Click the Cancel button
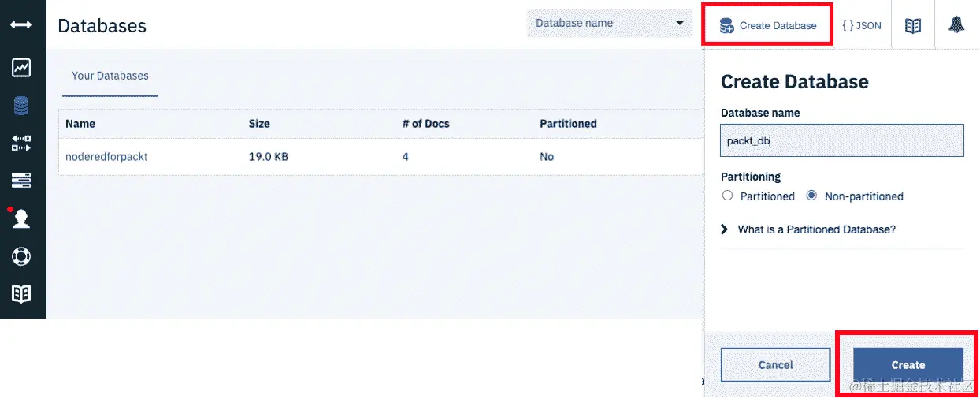Viewport: 980px width, 399px height. tap(775, 365)
